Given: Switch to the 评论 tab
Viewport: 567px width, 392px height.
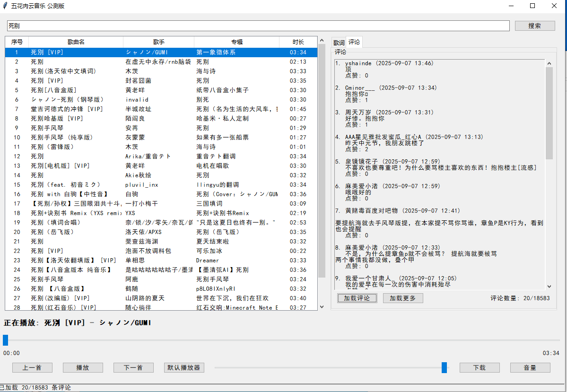Looking at the screenshot, I should [354, 42].
